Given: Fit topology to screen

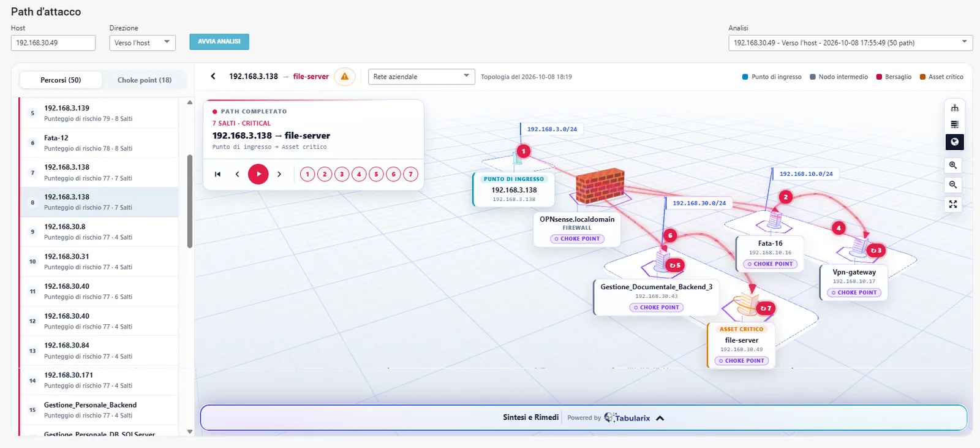Looking at the screenshot, I should [953, 204].
